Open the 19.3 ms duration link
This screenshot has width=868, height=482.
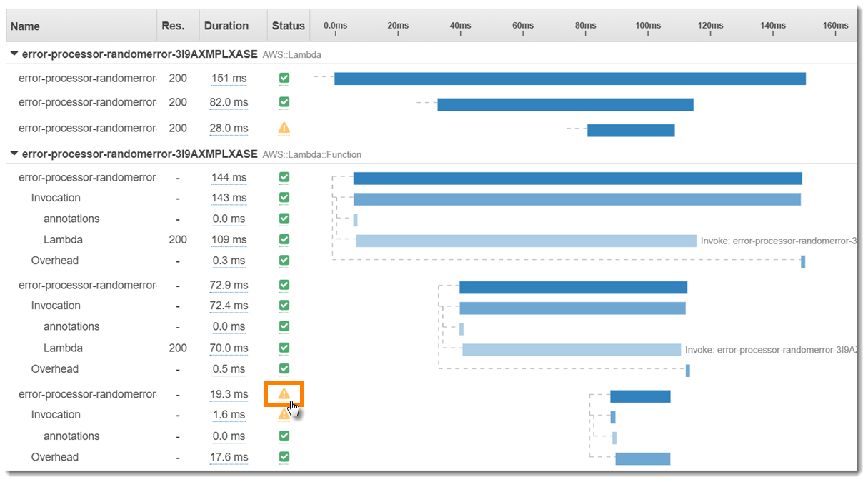[x=229, y=393]
